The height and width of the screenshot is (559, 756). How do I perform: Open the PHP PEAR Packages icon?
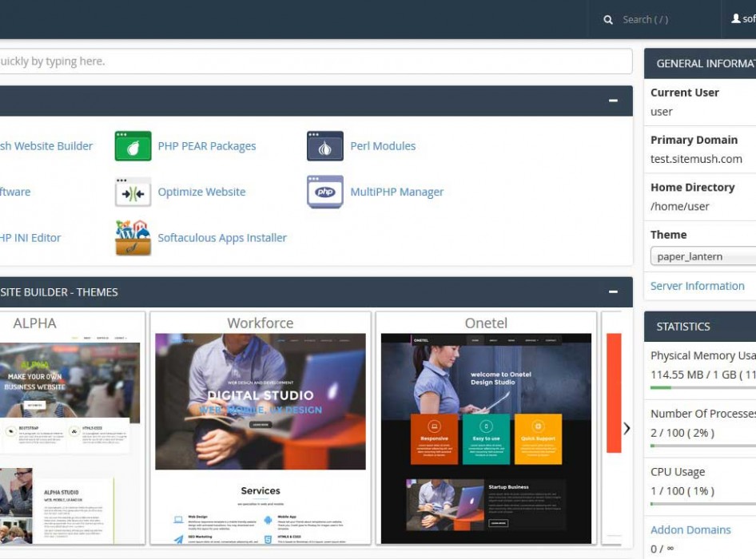133,145
